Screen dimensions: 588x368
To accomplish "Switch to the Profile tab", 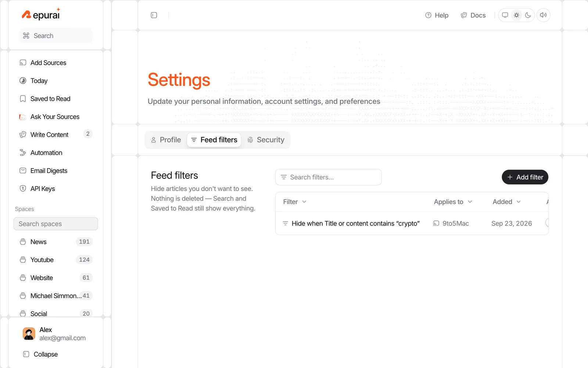I will [166, 140].
